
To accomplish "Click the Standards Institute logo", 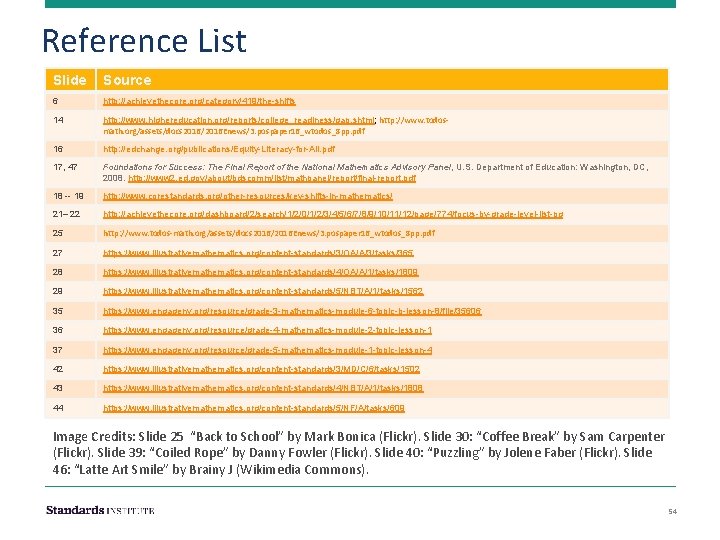I will point(100,510).
